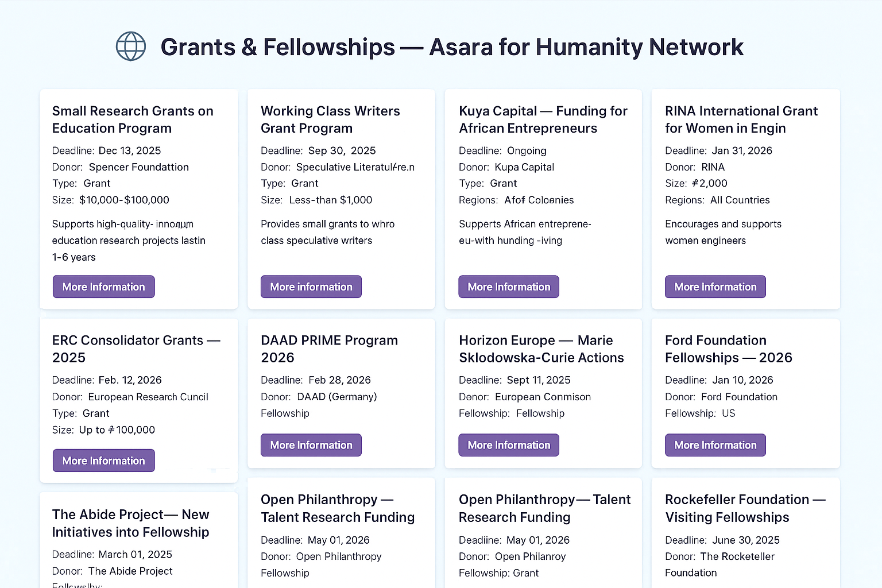
Task: View More Information for RINA International Grant
Action: (x=715, y=287)
